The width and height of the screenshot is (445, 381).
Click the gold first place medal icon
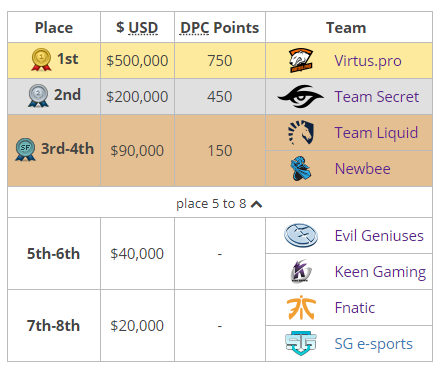[x=41, y=60]
